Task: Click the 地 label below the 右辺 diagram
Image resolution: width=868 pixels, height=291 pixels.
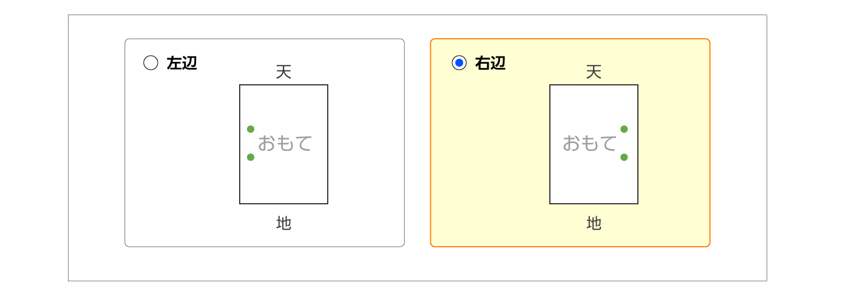Action: [x=594, y=224]
